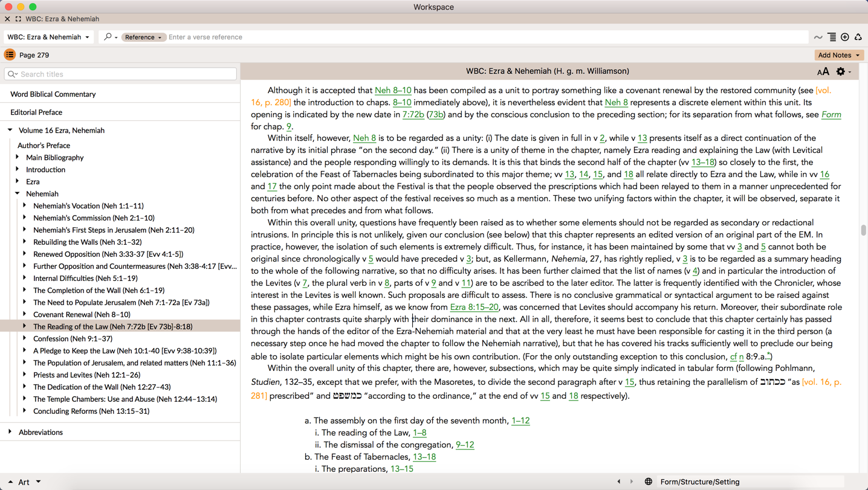
Task: Expand Covenant Renewal (Neh 8–10) node
Action: [25, 314]
